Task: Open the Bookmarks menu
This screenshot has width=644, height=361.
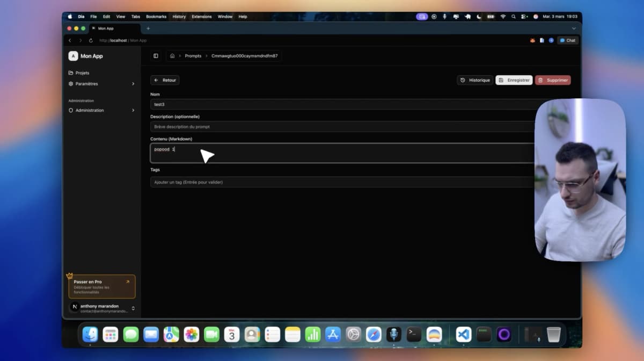Action: pyautogui.click(x=156, y=17)
